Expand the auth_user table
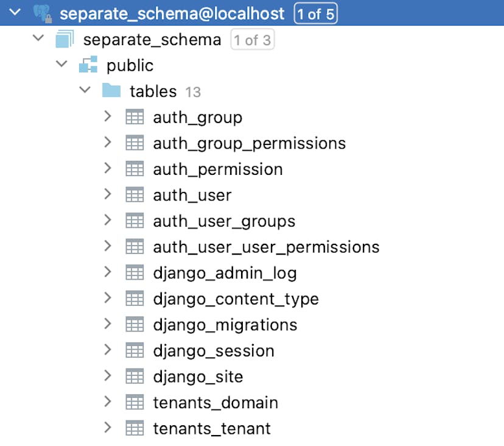The width and height of the screenshot is (504, 446). tap(108, 195)
